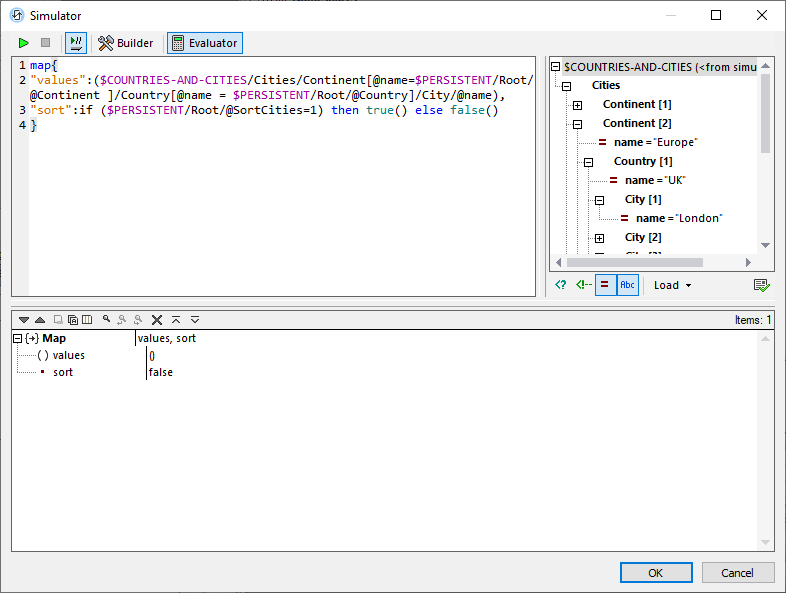
Task: Toggle the show text (Abc) button
Action: [x=627, y=285]
